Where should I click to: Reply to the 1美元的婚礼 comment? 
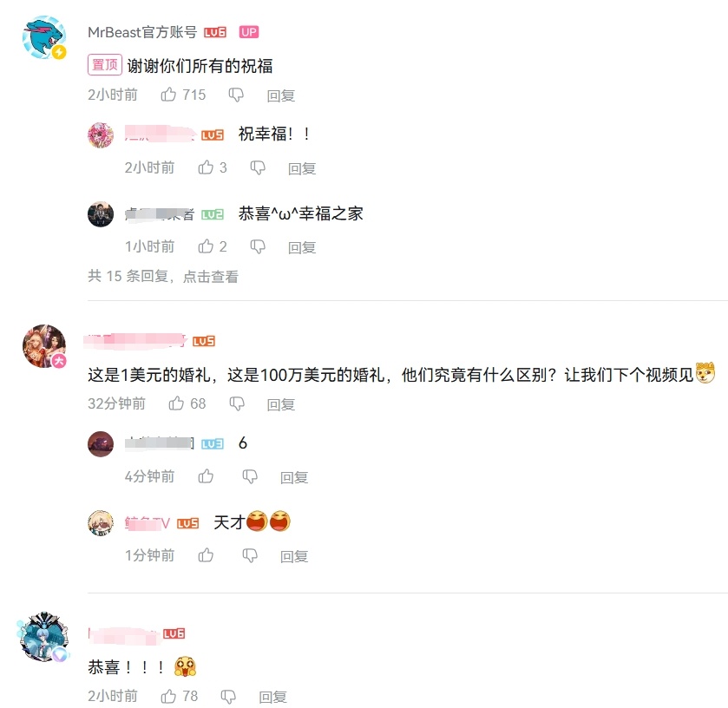tap(281, 404)
